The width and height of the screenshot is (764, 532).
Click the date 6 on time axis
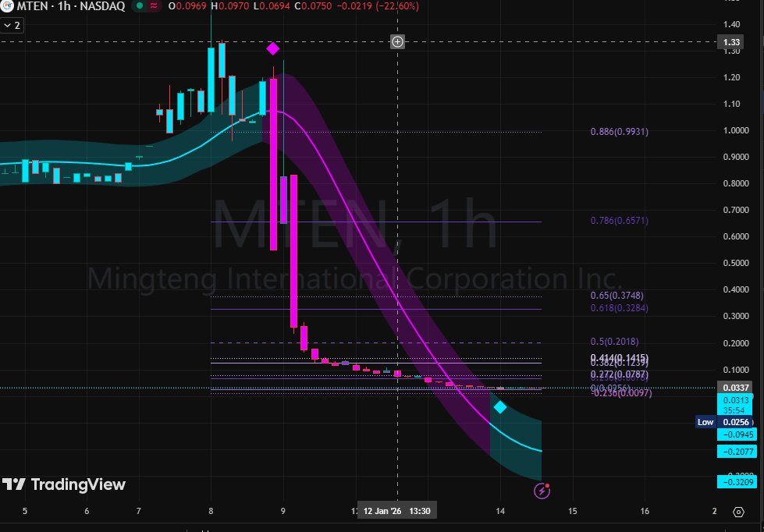pyautogui.click(x=87, y=511)
